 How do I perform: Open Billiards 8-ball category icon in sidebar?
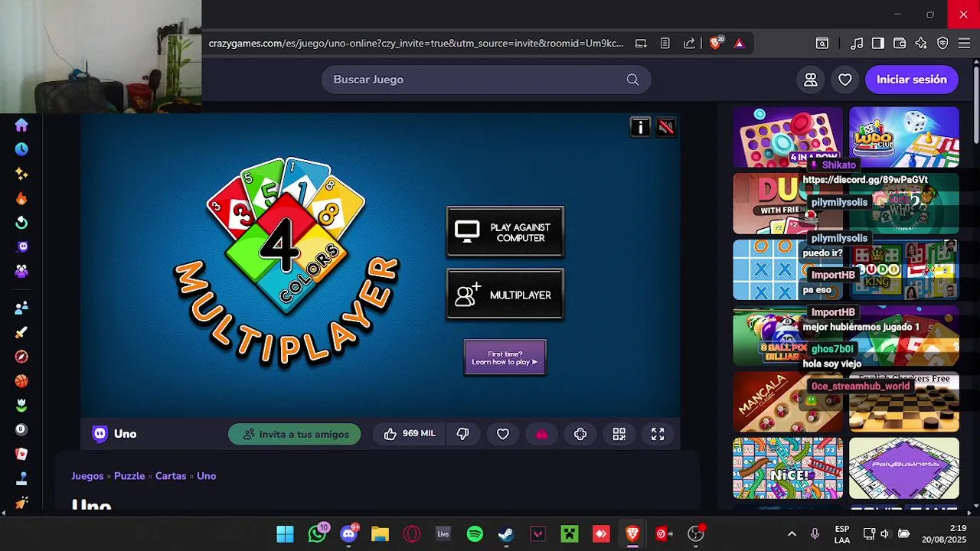(x=21, y=429)
